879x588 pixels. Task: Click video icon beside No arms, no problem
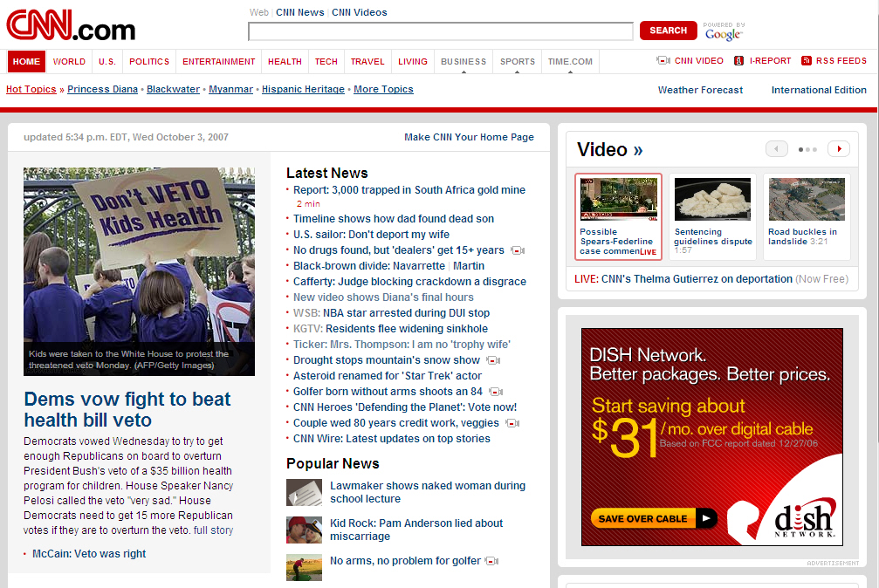point(491,561)
